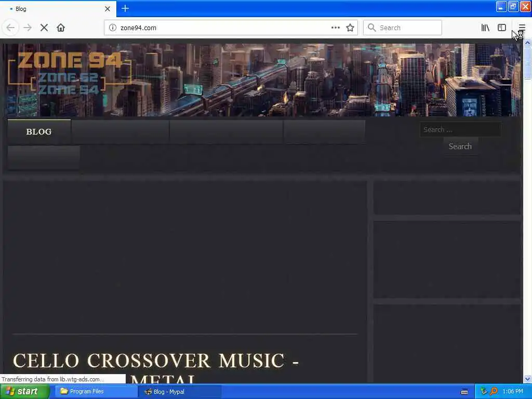This screenshot has height=399, width=532.
Task: Stop loading the page
Action: (44, 28)
